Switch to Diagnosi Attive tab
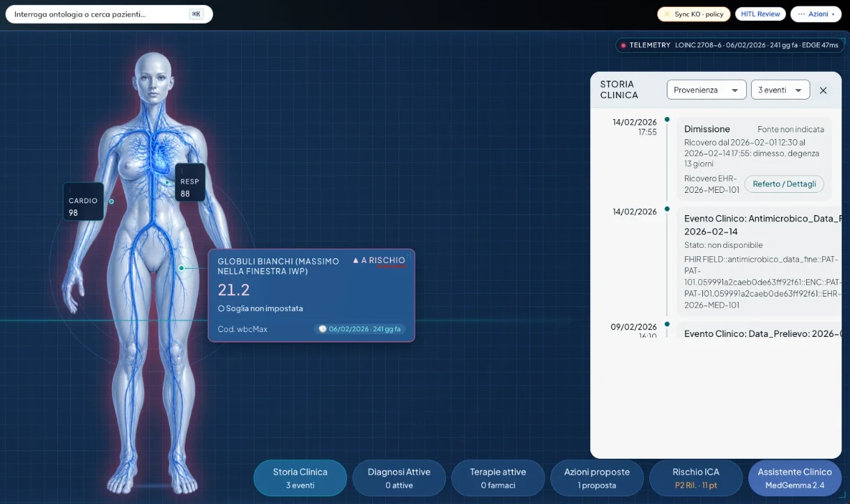Screen dimensions: 850x504 coord(399,478)
